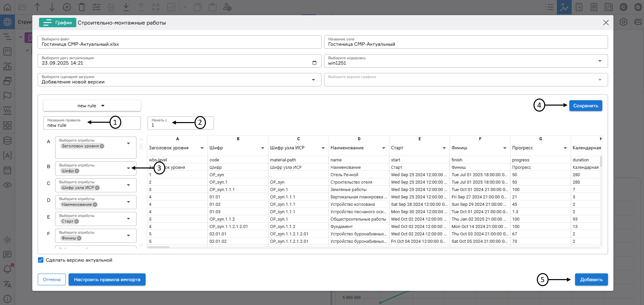Select the database icon in the left sidebar
The height and width of the screenshot is (305, 644).
7,141
